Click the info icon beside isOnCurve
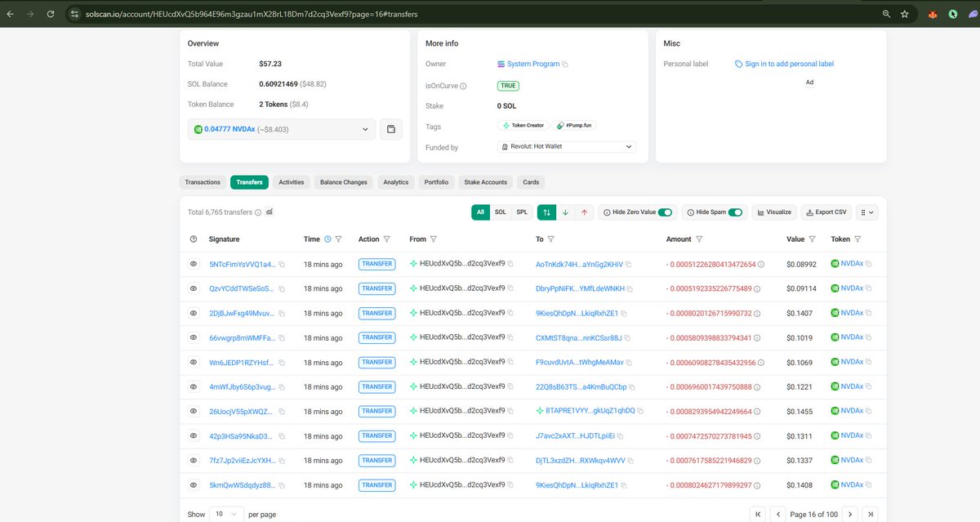 coord(463,85)
